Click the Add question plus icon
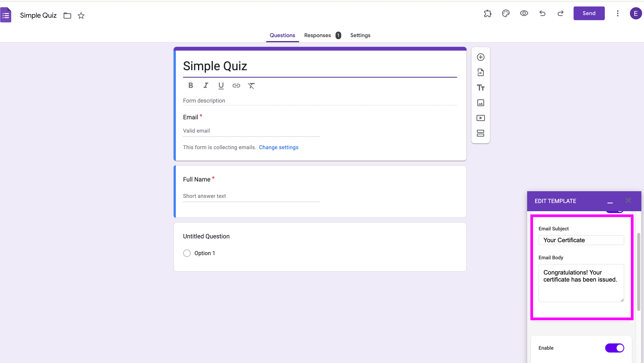 coord(480,57)
